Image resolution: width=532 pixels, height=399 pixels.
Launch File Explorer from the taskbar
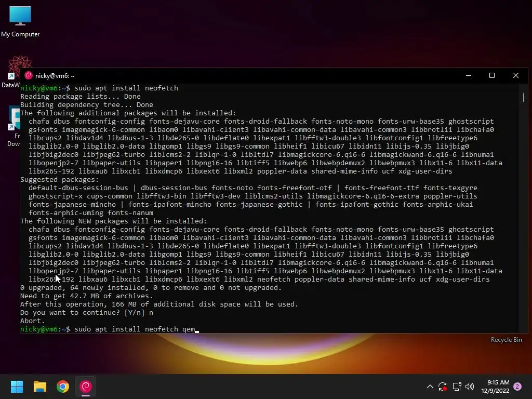point(39,387)
